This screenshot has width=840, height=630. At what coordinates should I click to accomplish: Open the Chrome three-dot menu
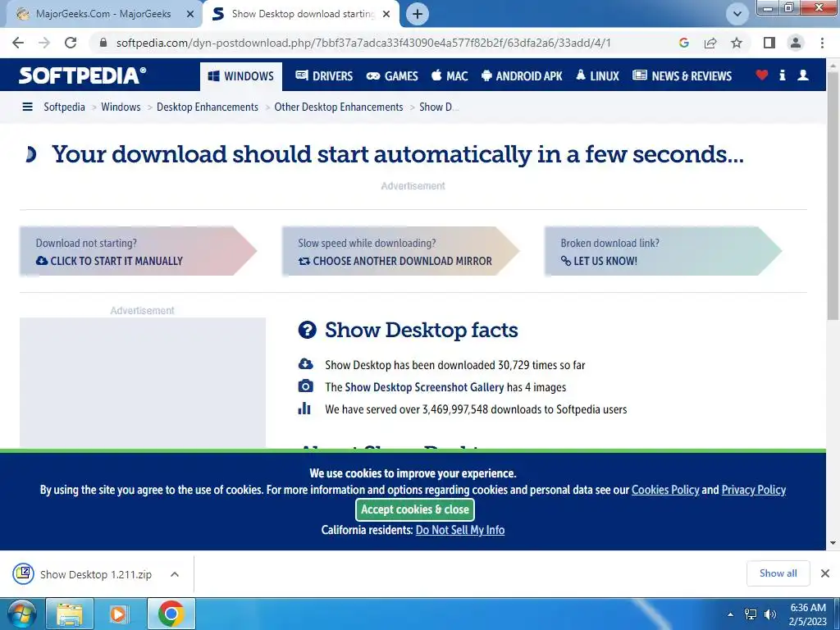pyautogui.click(x=822, y=43)
